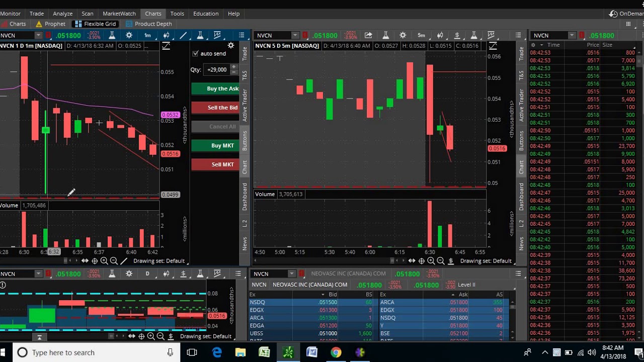Open the Monitor main tab
The image size is (644, 362).
(x=10, y=14)
